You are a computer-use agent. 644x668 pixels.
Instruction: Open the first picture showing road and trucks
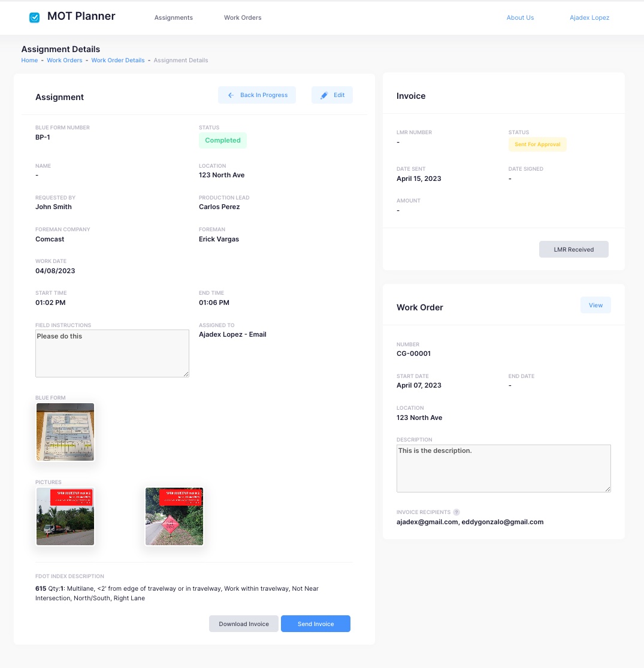pyautogui.click(x=65, y=516)
